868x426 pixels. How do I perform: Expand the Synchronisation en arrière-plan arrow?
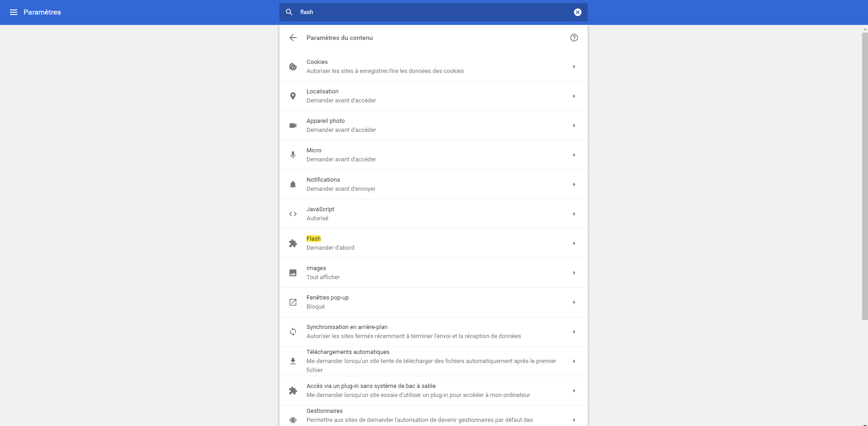pyautogui.click(x=574, y=332)
